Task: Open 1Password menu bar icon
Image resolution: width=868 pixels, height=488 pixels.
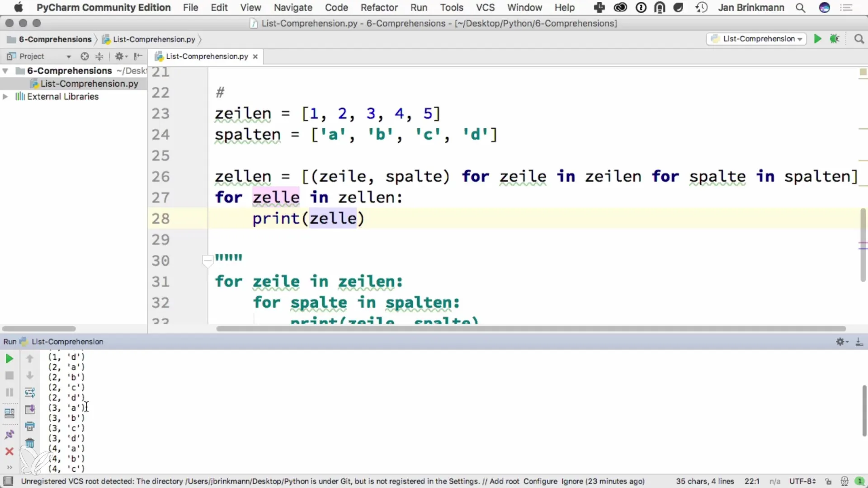Action: coord(641,7)
